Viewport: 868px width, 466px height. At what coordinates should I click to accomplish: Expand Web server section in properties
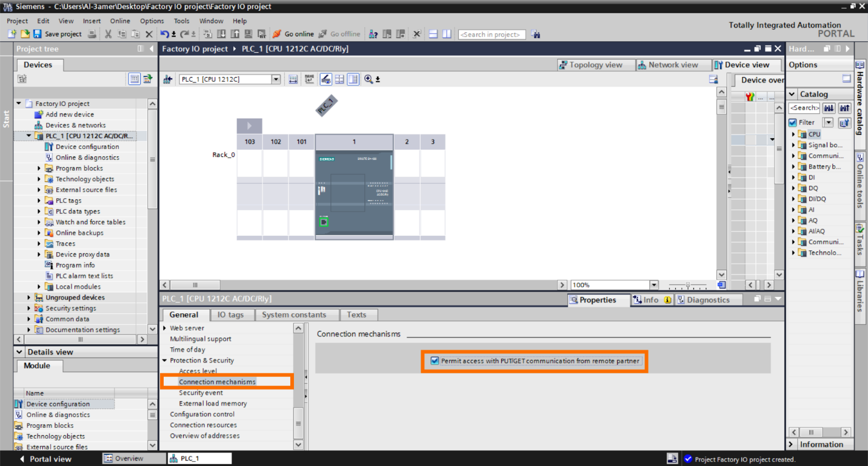(164, 328)
